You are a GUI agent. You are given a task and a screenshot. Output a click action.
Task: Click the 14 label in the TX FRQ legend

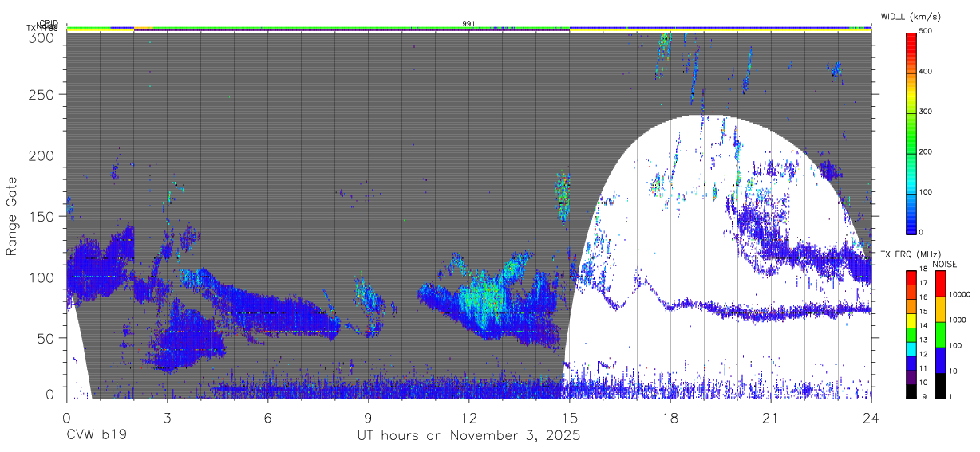pos(923,326)
